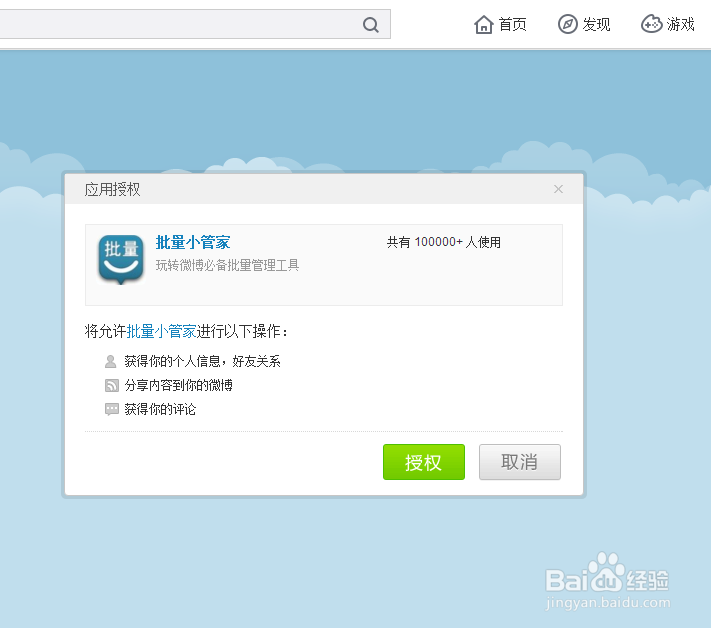The image size is (711, 628).
Task: Go to 发现 menu item
Action: coord(596,24)
